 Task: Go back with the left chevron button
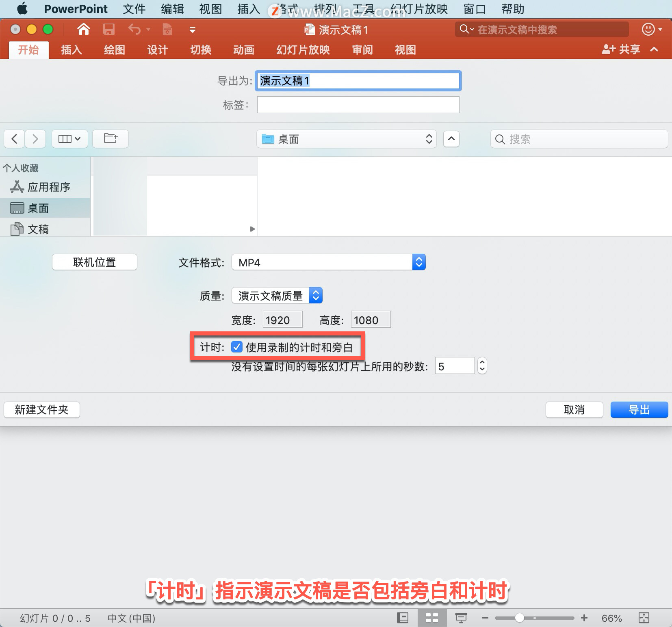[14, 139]
